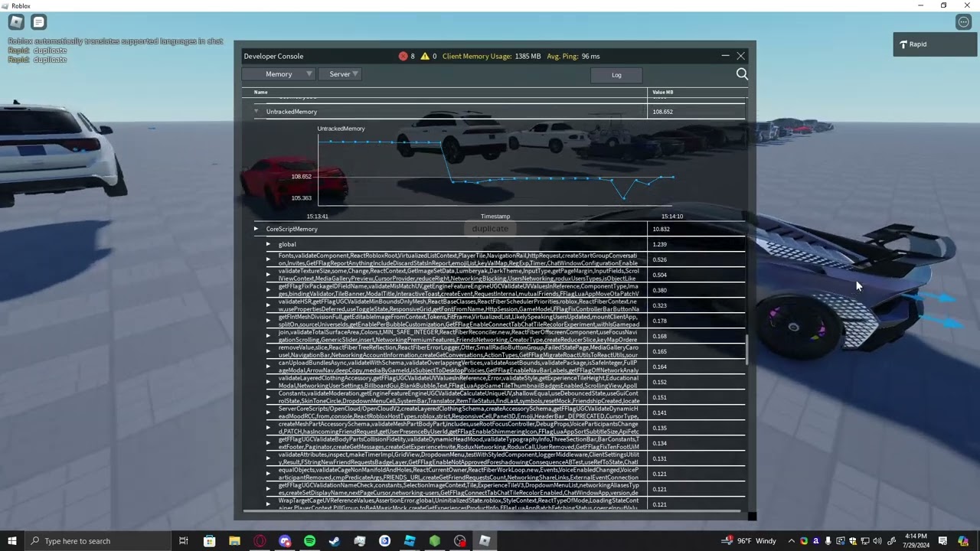
Task: Click the Developer Console vertical scrollbar thumb
Action: pyautogui.click(x=746, y=350)
